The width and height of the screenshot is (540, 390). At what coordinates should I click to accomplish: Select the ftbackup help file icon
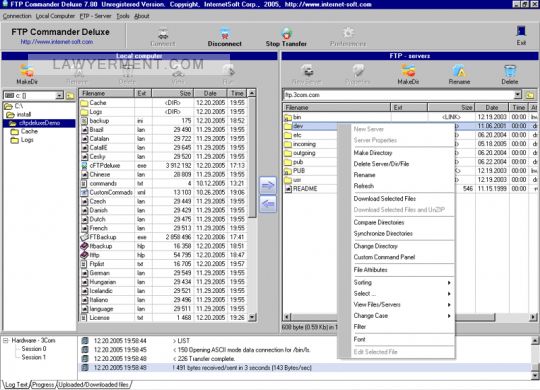[x=84, y=246]
